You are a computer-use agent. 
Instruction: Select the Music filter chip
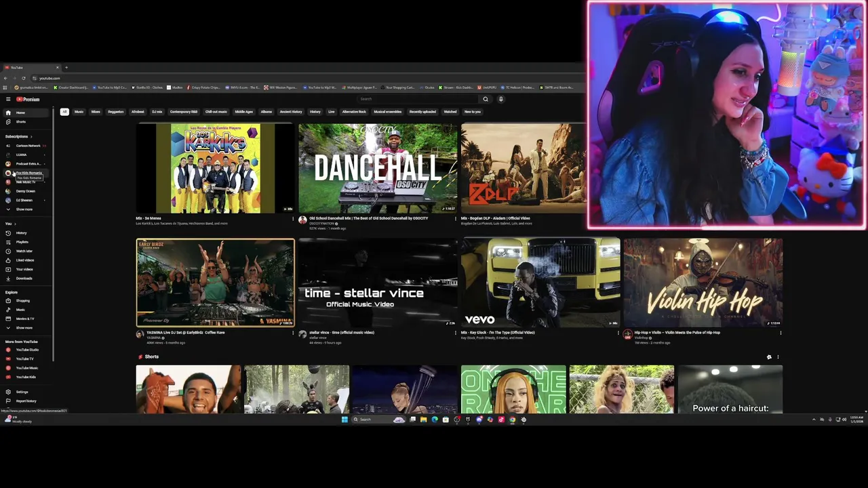(x=79, y=112)
